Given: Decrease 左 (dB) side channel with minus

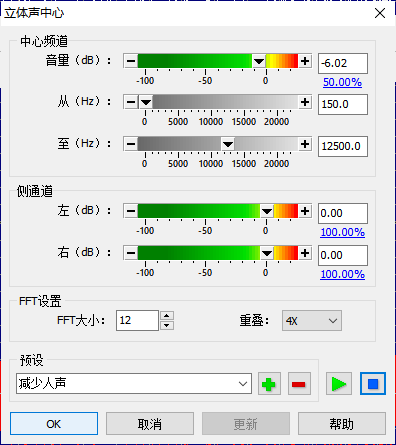Looking at the screenshot, I should click(131, 211).
